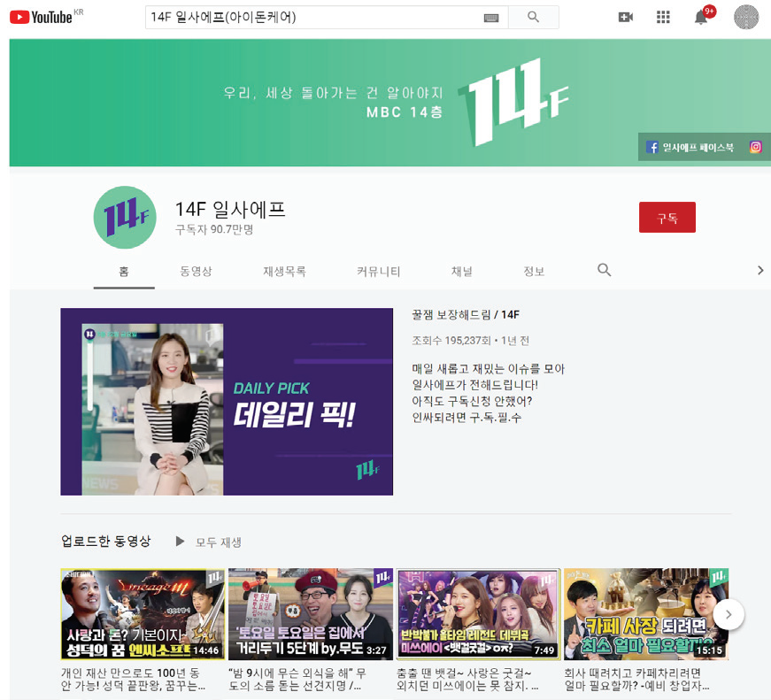Click the 모두 재생 link
The height and width of the screenshot is (700, 771).
coord(219,542)
